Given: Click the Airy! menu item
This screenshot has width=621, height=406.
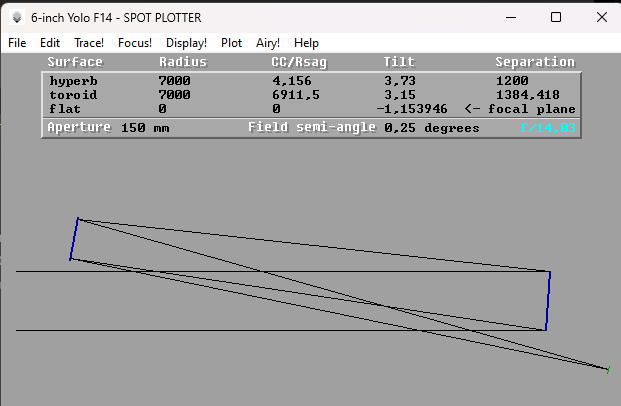Looking at the screenshot, I should (x=268, y=43).
